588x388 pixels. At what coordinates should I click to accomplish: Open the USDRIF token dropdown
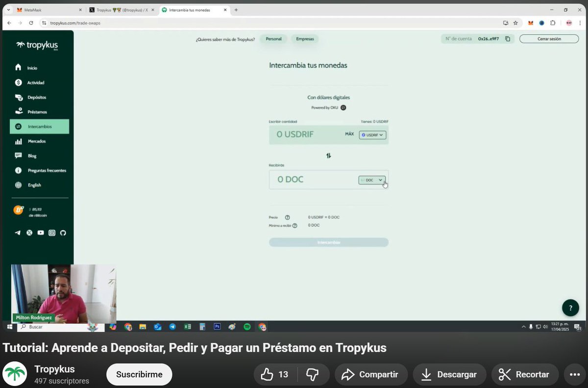(372, 135)
